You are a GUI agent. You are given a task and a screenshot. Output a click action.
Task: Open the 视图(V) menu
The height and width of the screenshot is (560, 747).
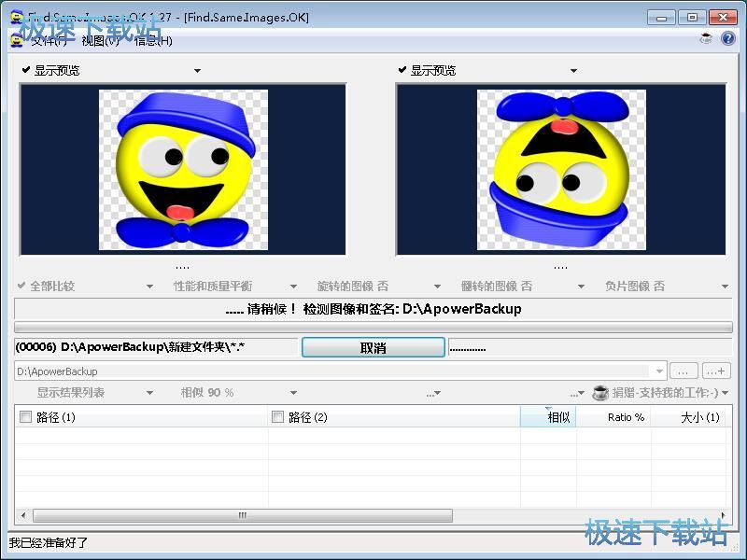pos(100,40)
